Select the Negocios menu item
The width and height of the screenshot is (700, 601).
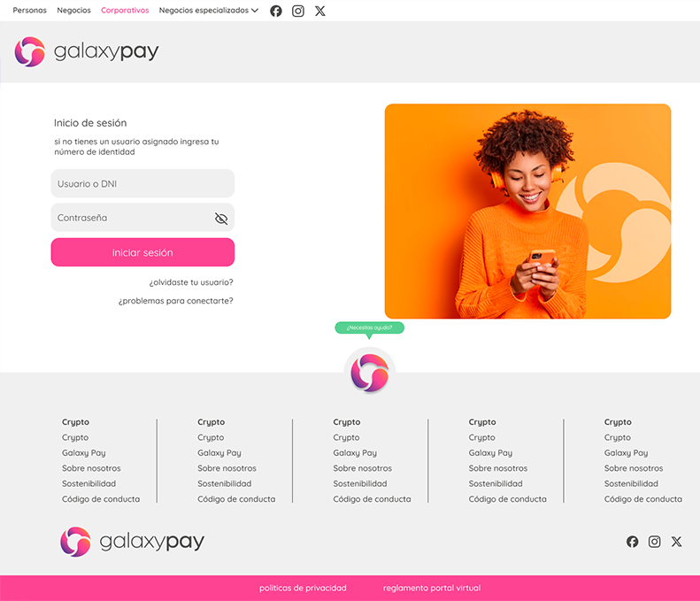pos(73,11)
